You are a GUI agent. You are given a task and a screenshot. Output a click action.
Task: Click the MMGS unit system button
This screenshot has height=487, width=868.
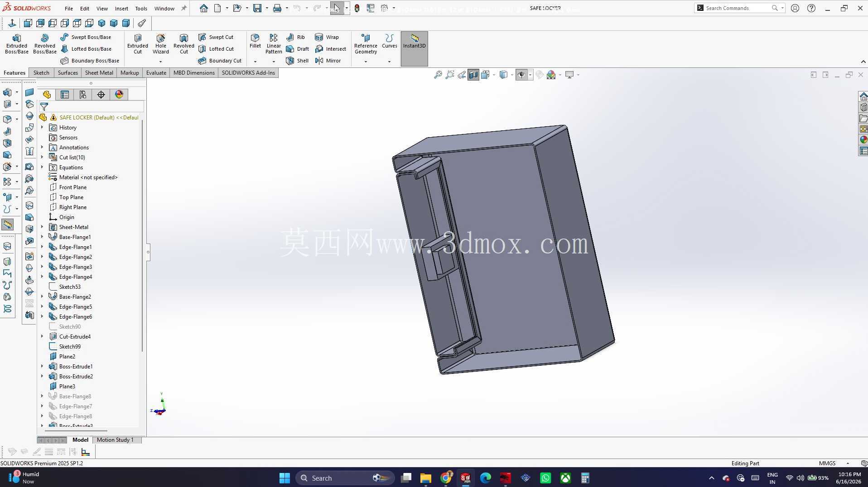pos(827,463)
